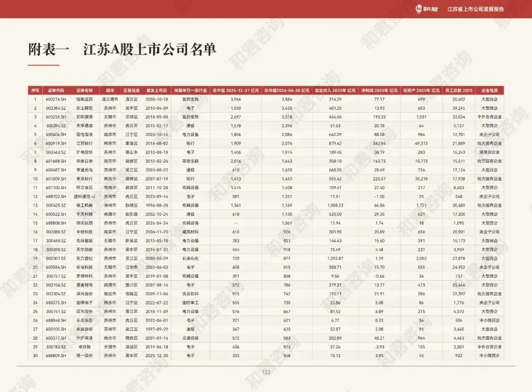
Task: Click the company name '中天科技'
Action: 85,214
